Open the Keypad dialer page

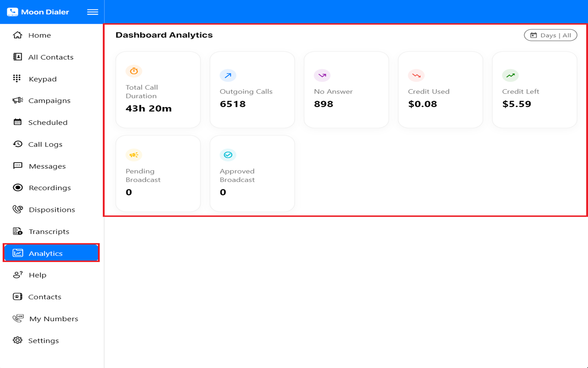pos(42,79)
